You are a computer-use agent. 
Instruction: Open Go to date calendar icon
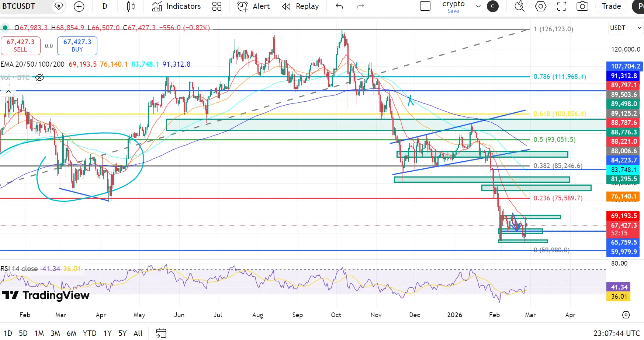click(161, 333)
